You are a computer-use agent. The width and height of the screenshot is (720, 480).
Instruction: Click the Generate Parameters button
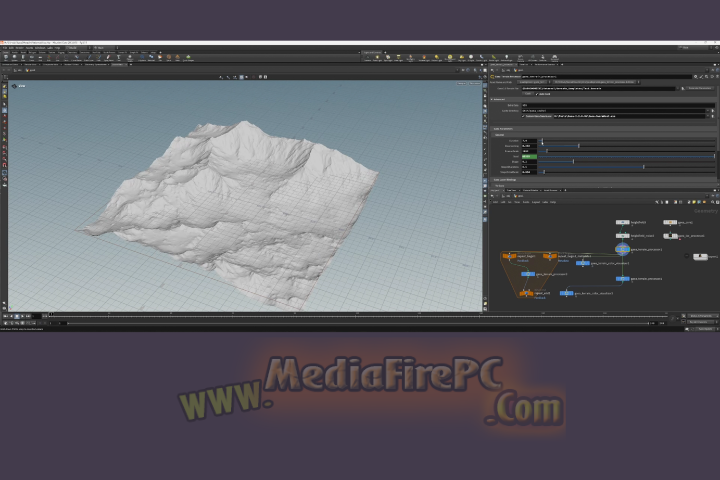click(x=701, y=88)
